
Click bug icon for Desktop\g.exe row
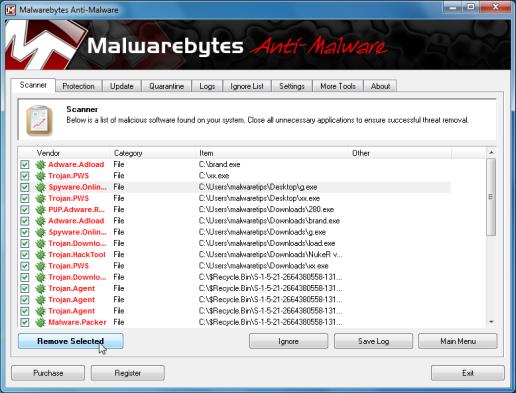coord(40,187)
